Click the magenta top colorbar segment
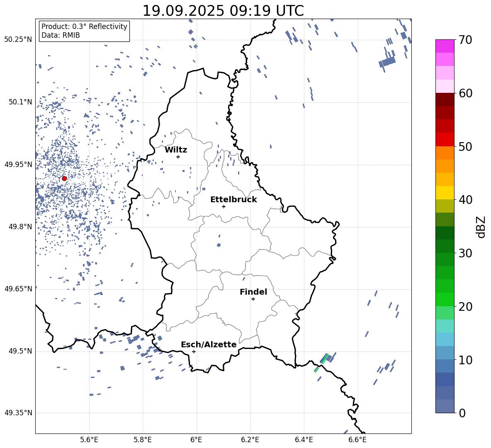The width and height of the screenshot is (491, 448). (x=445, y=46)
